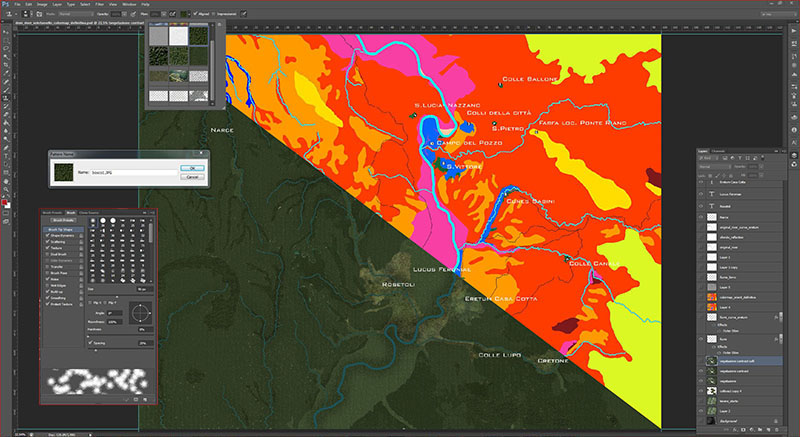Toggle the Scattering checkbox in Brush panel
The height and width of the screenshot is (437, 800).
click(45, 243)
